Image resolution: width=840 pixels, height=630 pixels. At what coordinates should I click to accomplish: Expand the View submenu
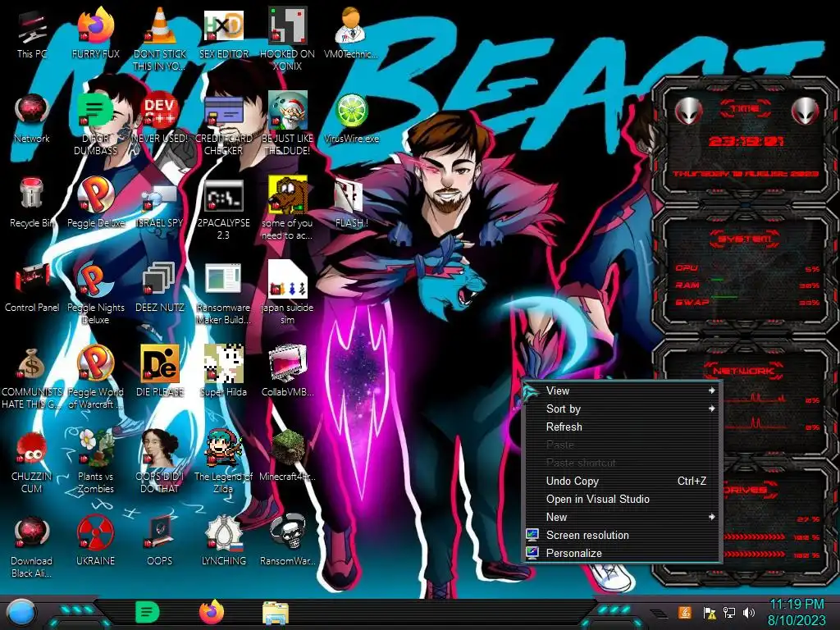coord(623,391)
